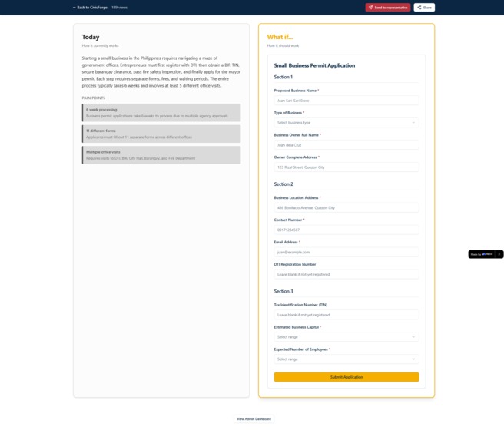Click the Section 3 heading
The image size is (504, 440).
point(283,291)
